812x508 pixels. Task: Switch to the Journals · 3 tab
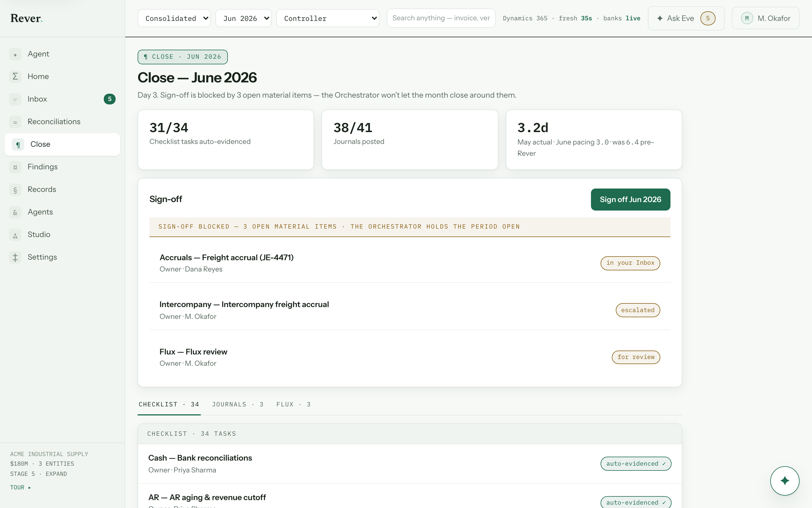[x=238, y=404]
